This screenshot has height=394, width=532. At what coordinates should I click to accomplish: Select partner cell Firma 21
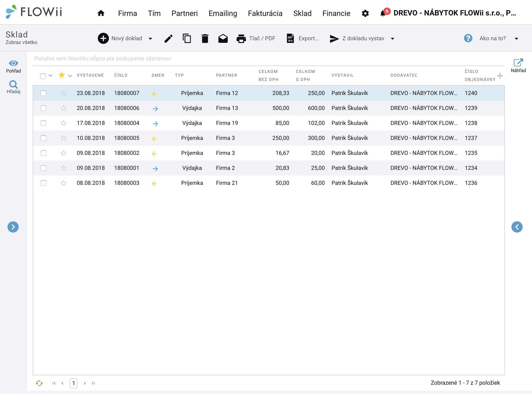click(227, 183)
